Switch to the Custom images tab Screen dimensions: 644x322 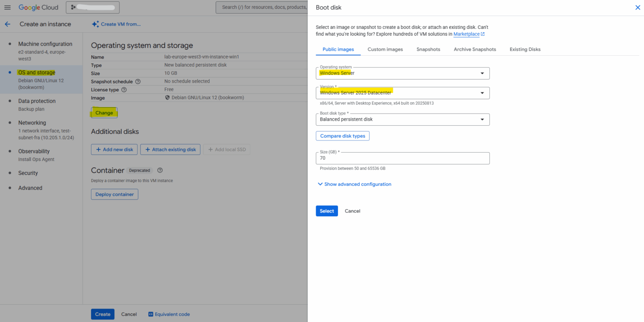[385, 49]
